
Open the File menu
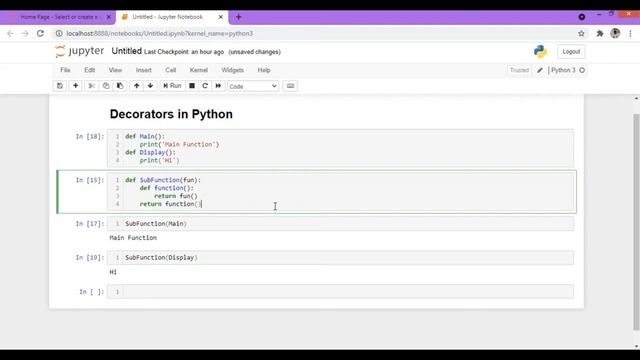[65, 70]
